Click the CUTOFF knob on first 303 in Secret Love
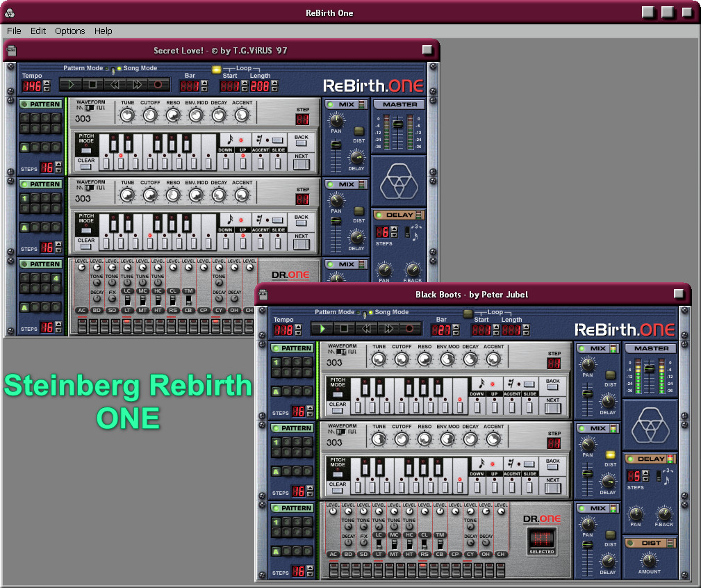 (x=150, y=115)
